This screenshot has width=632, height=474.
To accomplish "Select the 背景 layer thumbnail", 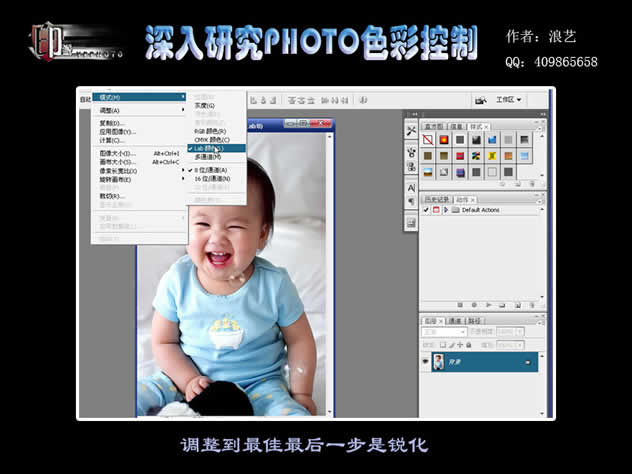I will (439, 362).
